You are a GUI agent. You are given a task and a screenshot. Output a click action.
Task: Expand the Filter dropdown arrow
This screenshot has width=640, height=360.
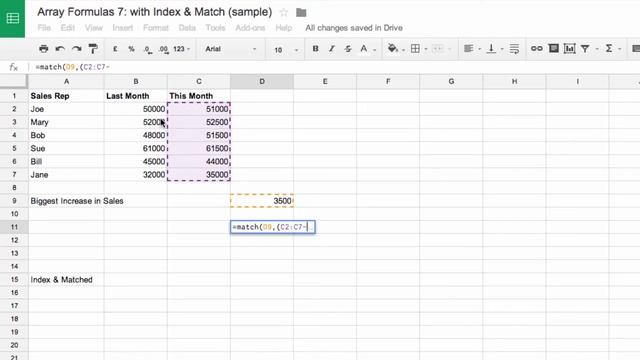[596, 49]
